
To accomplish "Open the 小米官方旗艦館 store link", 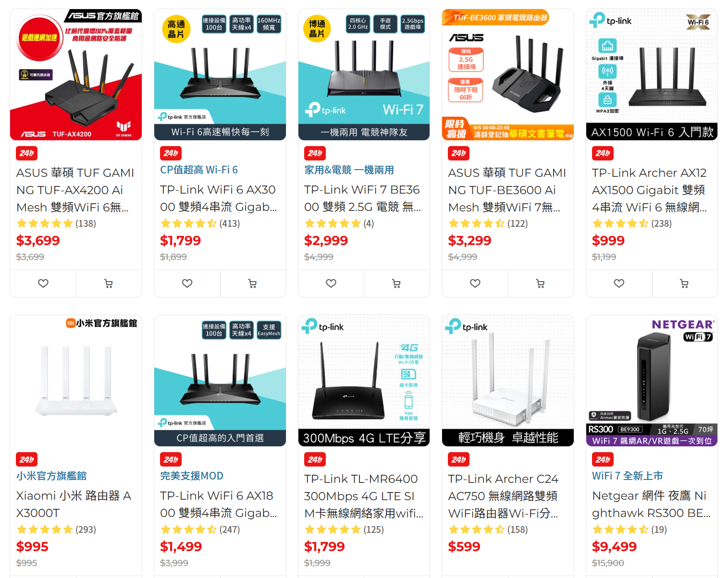I will point(51,476).
